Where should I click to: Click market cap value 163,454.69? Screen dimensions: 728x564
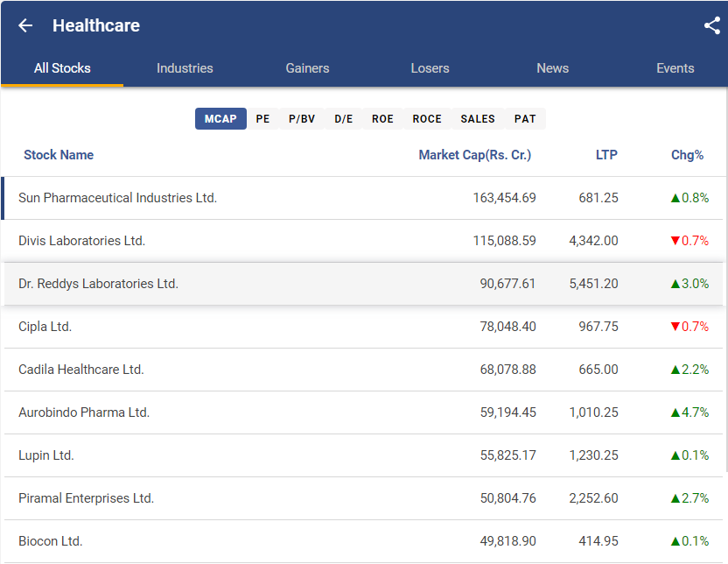[x=504, y=198]
